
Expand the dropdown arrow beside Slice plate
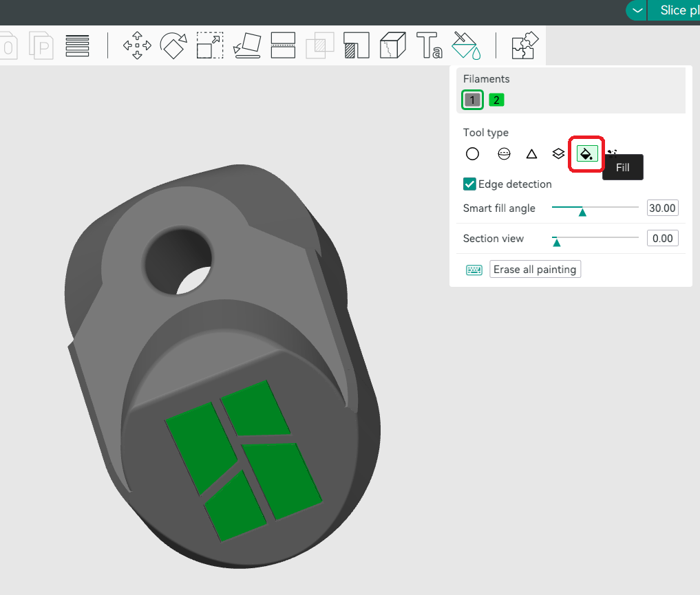pyautogui.click(x=637, y=10)
